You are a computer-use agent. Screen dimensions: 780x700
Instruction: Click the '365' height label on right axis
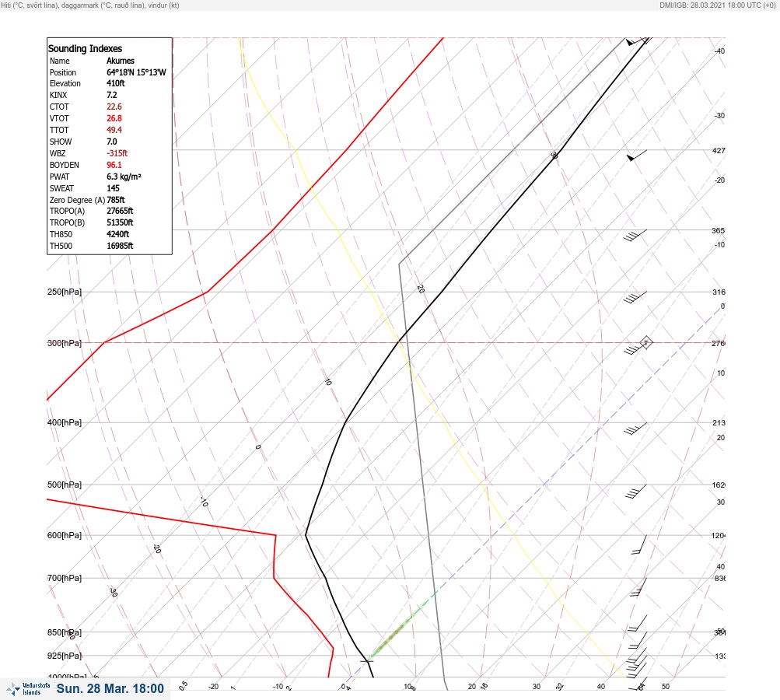[719, 231]
